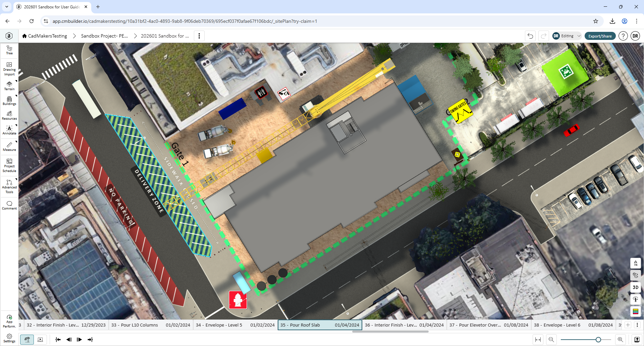This screenshot has height=346, width=644.
Task: Select the Terrain tool
Action: point(9,86)
